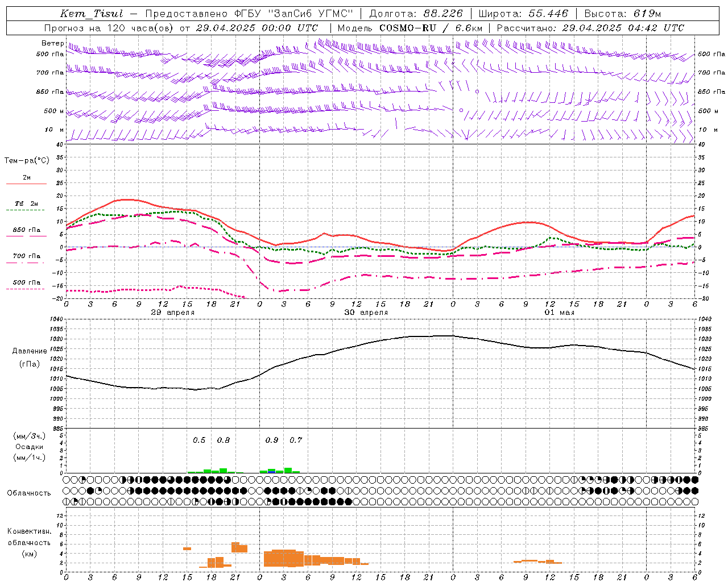Screen dimensions: 728x582
Task: Select the Облачность row label
Action: [29, 493]
